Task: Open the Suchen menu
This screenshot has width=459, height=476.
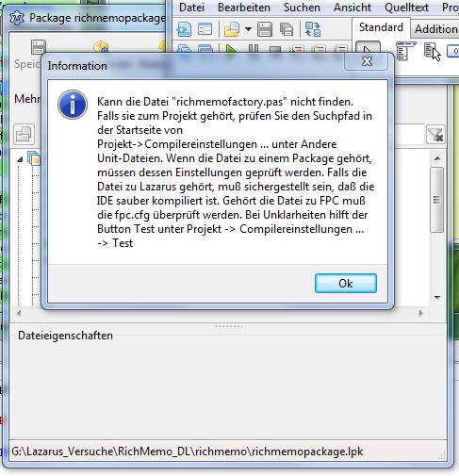Action: point(302,8)
